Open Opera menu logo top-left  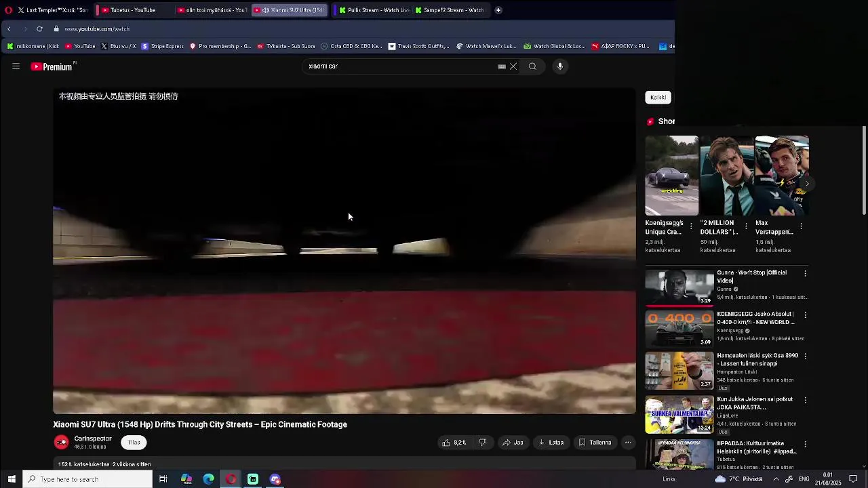click(8, 10)
